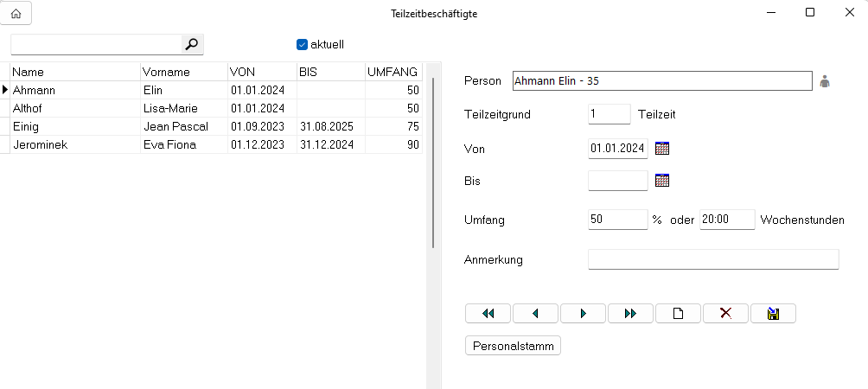The height and width of the screenshot is (389, 868).
Task: Create a new blank record
Action: pos(679,313)
